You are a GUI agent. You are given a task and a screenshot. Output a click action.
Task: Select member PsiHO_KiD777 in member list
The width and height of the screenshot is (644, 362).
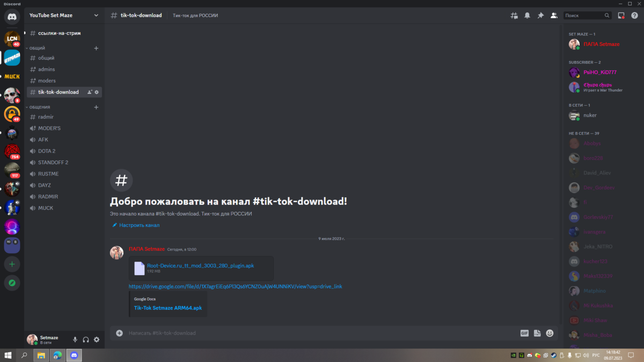pyautogui.click(x=602, y=72)
